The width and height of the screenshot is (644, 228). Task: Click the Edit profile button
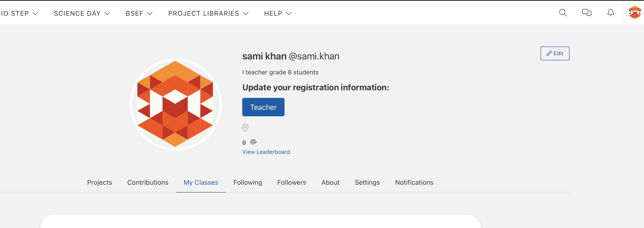click(555, 53)
